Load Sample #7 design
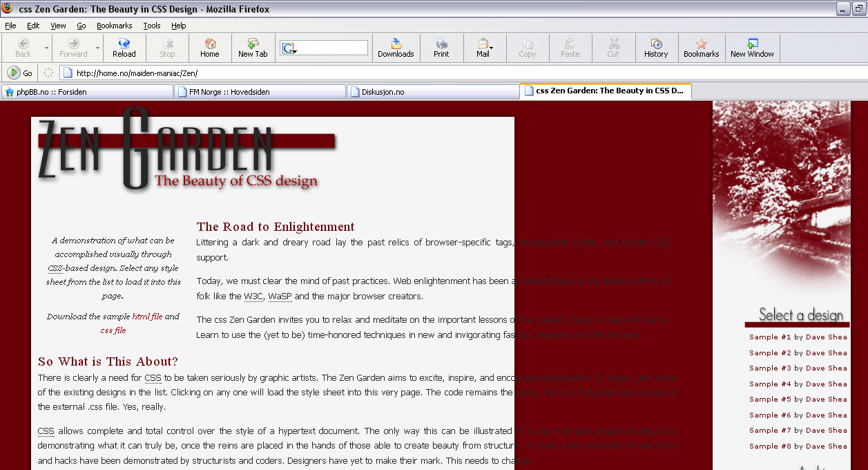The height and width of the screenshot is (470, 868). click(770, 430)
